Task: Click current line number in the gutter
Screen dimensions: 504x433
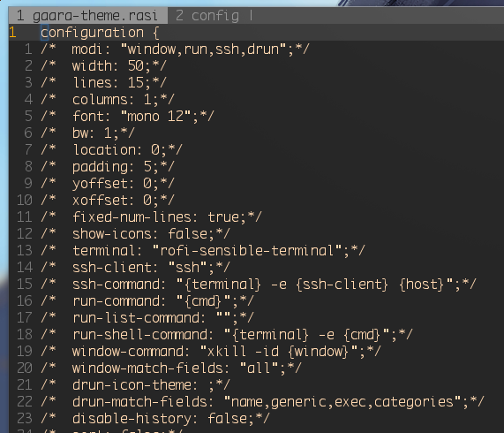Action: click(13, 33)
